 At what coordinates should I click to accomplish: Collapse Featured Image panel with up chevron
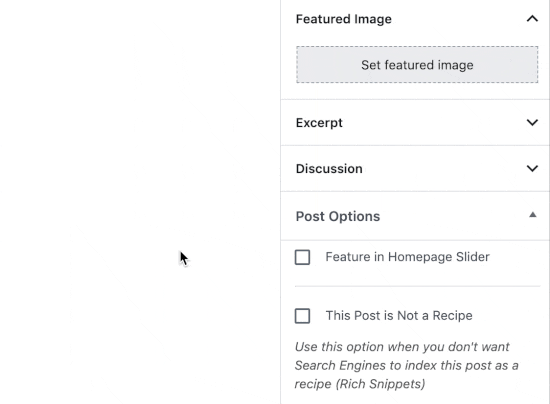pyautogui.click(x=532, y=19)
